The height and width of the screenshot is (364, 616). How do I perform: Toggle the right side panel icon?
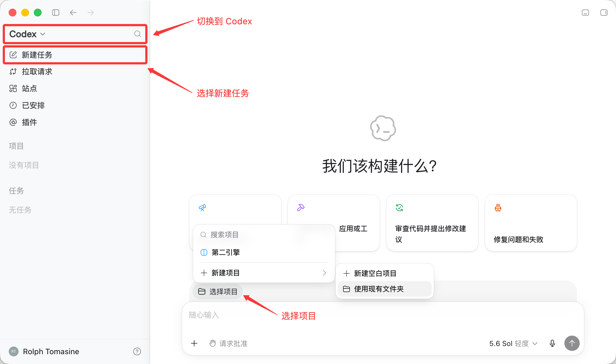coord(604,13)
